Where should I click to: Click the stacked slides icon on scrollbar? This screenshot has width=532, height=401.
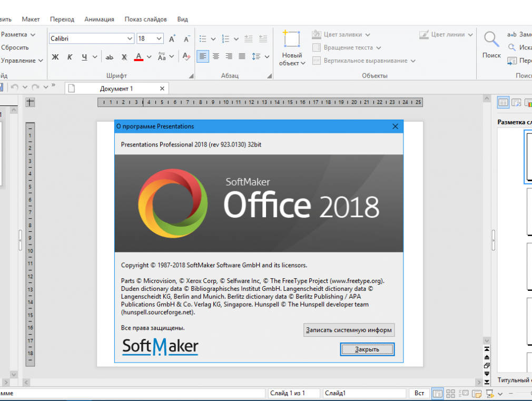[487, 366]
